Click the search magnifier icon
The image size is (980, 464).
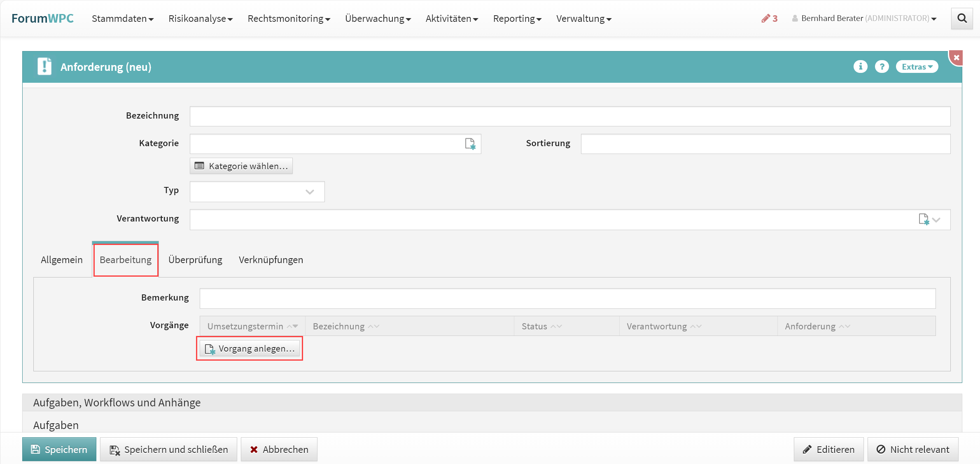point(962,19)
